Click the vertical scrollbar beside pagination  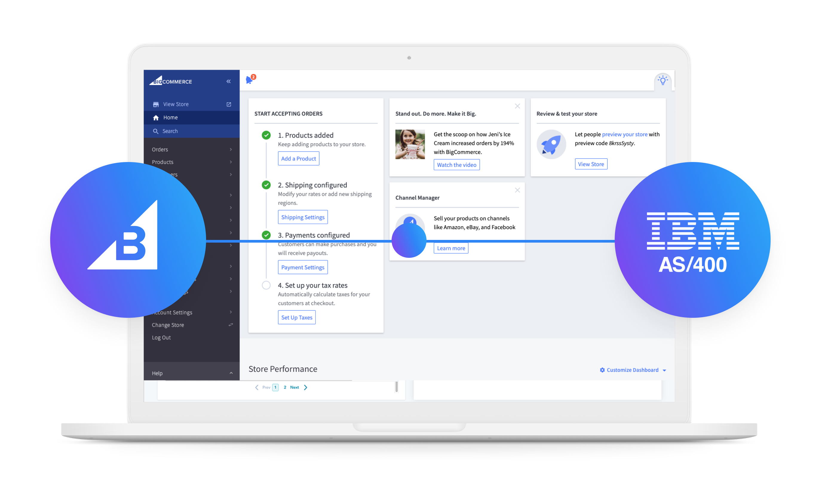tap(396, 387)
